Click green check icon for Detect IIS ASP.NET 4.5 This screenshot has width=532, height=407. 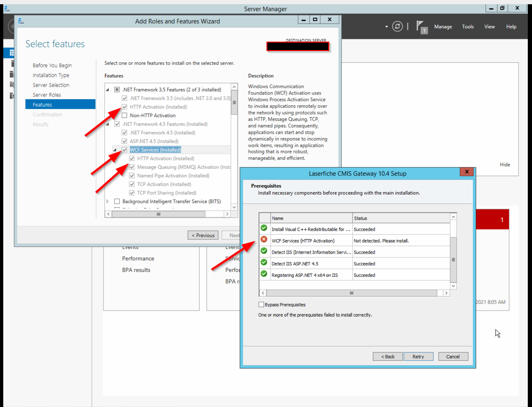(x=264, y=263)
